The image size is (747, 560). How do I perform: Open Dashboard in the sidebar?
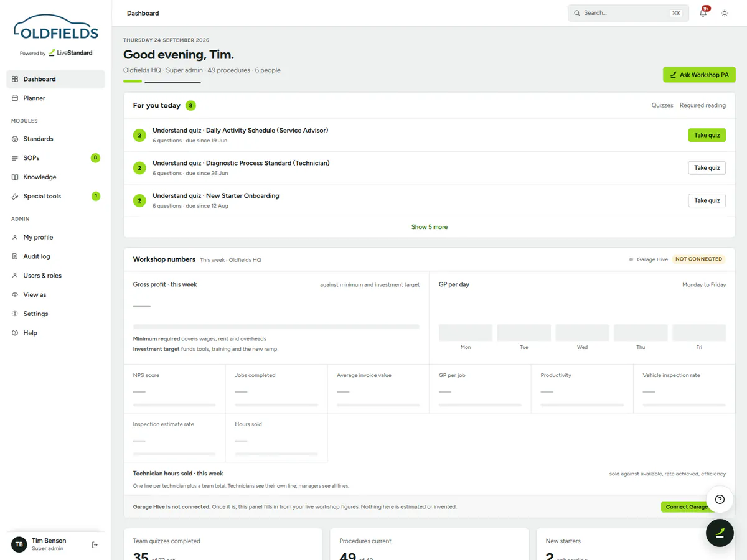tap(55, 79)
